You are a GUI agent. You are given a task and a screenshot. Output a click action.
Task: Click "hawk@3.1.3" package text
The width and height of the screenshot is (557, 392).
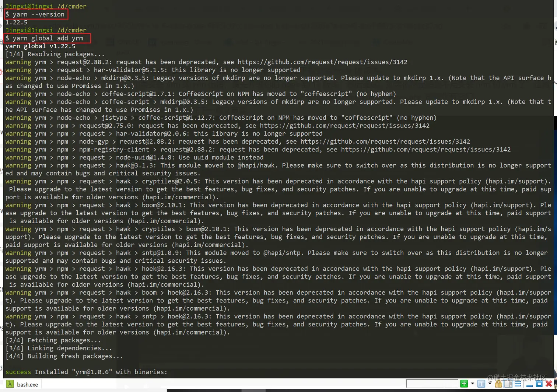(x=136, y=165)
